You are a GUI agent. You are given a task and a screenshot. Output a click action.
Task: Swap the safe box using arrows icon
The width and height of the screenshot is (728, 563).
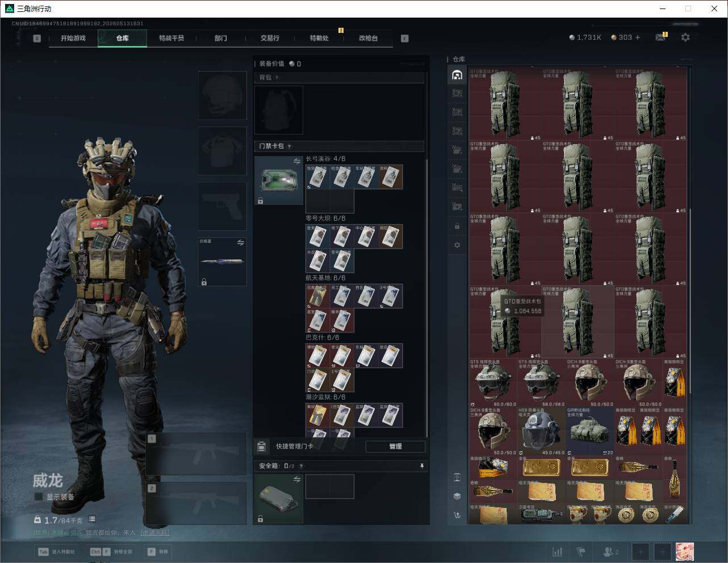pos(296,480)
